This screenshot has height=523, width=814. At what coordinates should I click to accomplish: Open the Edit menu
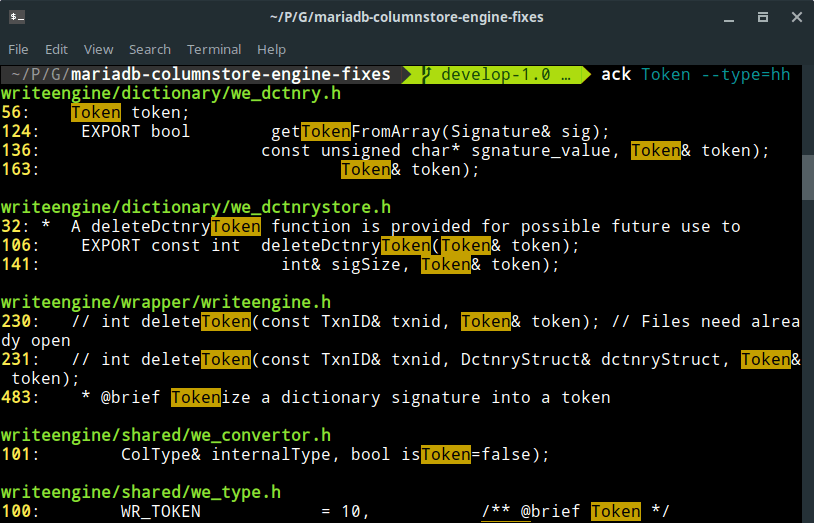tap(56, 49)
